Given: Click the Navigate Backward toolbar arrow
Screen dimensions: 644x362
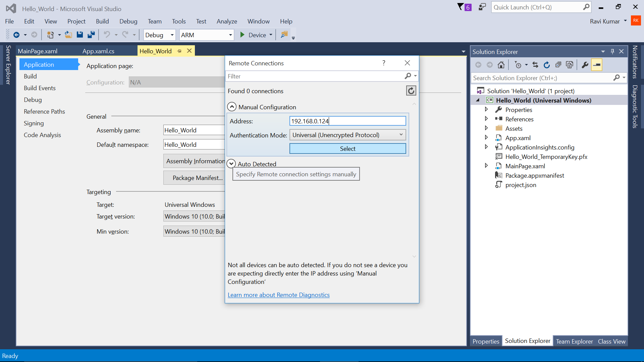Looking at the screenshot, I should click(x=16, y=35).
